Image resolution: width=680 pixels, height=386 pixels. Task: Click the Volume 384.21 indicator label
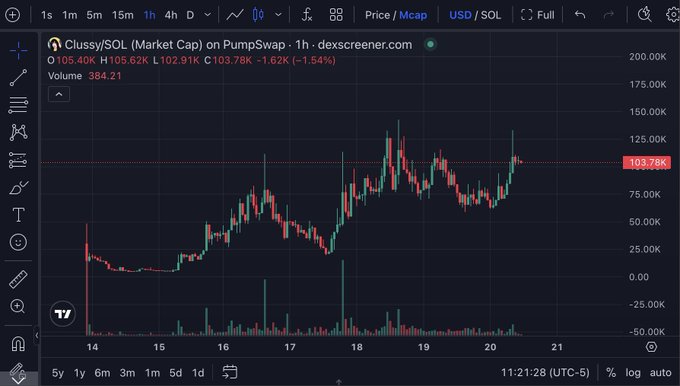(85, 76)
